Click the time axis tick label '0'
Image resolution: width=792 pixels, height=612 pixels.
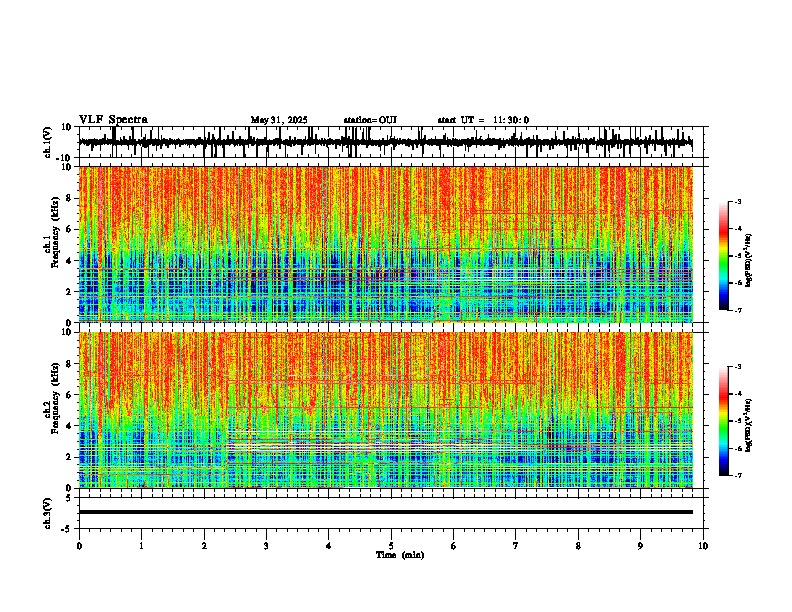coord(79,546)
